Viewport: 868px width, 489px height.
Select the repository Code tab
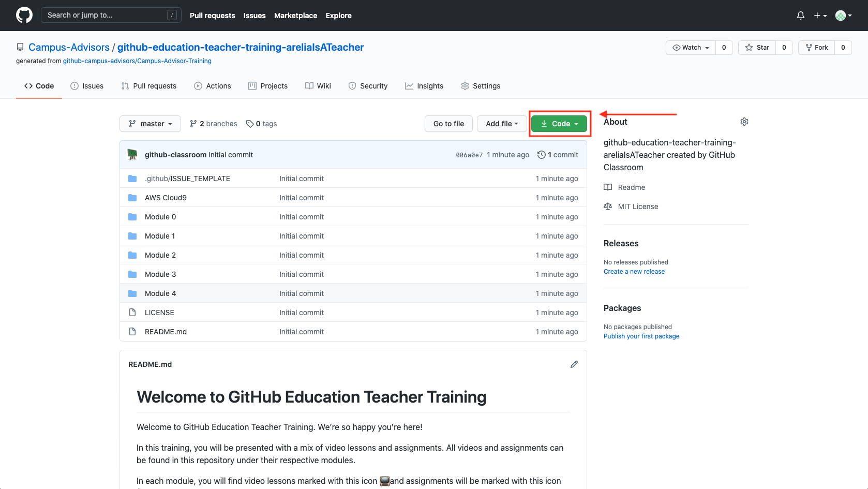coord(39,86)
